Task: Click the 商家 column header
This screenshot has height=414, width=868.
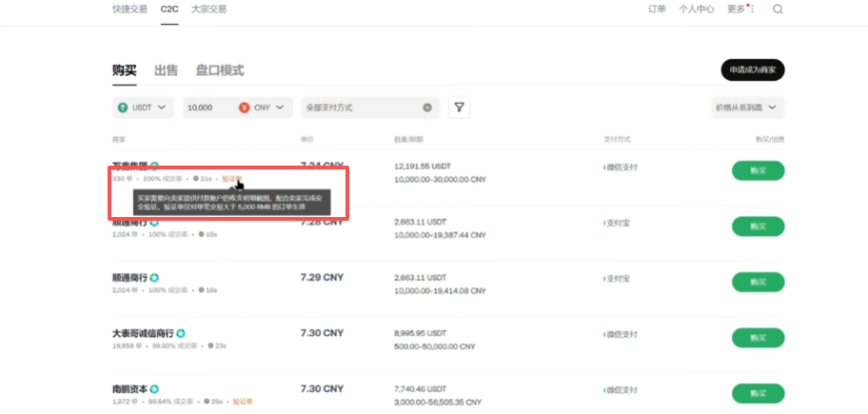Action: (x=118, y=140)
